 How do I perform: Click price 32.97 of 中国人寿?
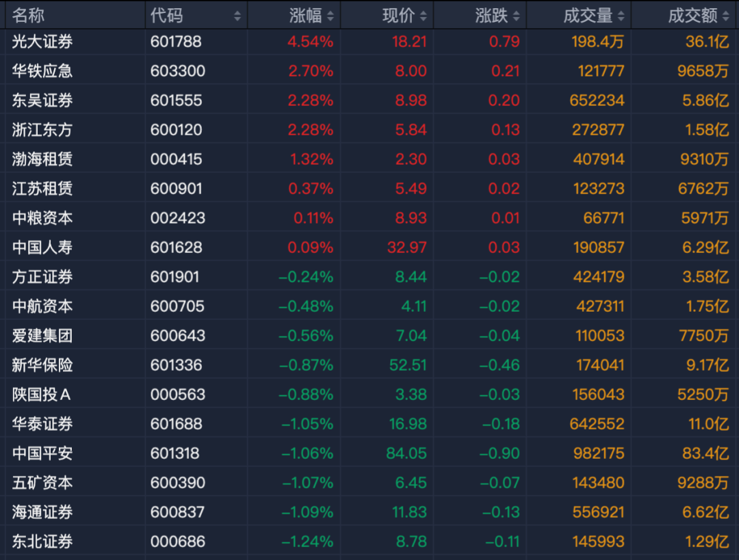tap(406, 248)
